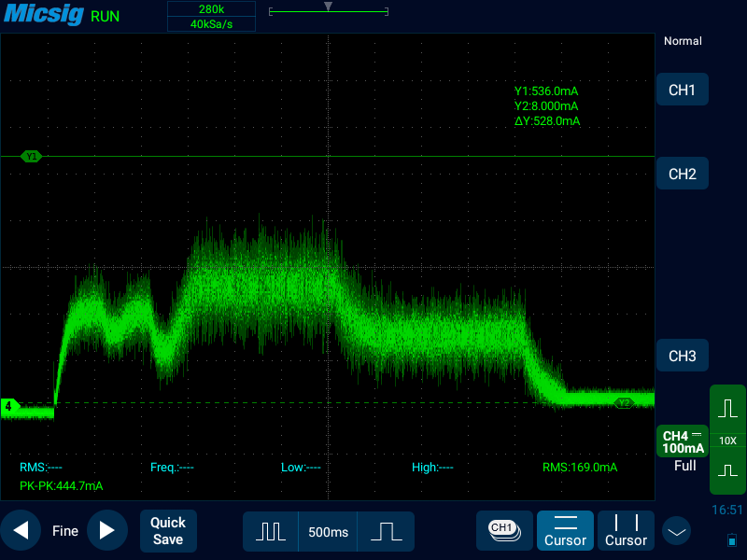Open the CH2 channel tab
Viewport: 747px width, 560px height.
coord(682,174)
